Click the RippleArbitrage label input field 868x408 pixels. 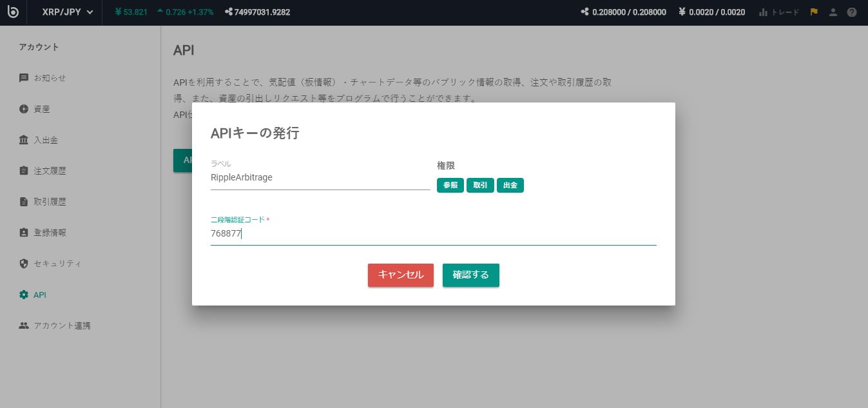tap(320, 177)
